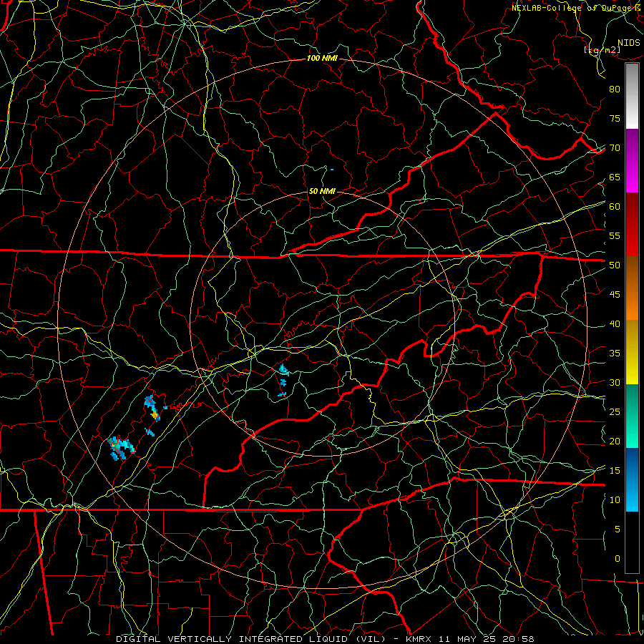Click the 35 value on the VIL scale
This screenshot has width=644, height=644.
point(615,353)
